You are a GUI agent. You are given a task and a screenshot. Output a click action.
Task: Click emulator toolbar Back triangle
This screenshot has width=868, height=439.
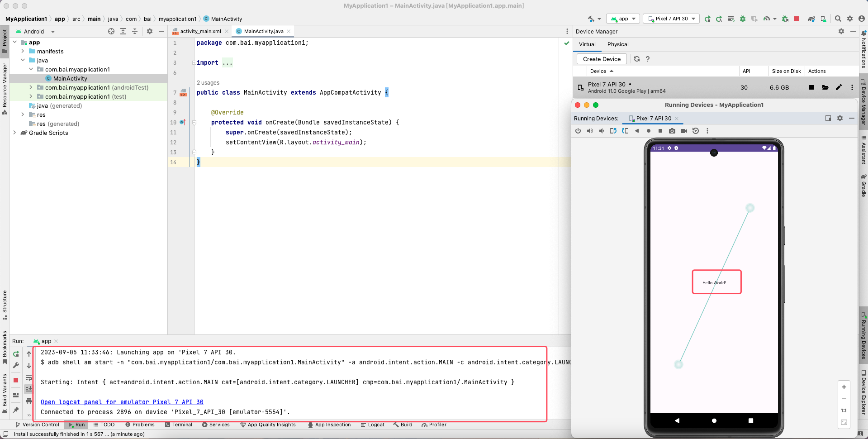[x=637, y=131]
